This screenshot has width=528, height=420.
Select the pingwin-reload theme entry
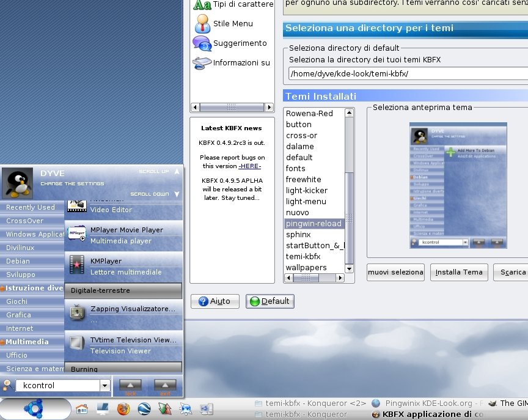coord(313,224)
